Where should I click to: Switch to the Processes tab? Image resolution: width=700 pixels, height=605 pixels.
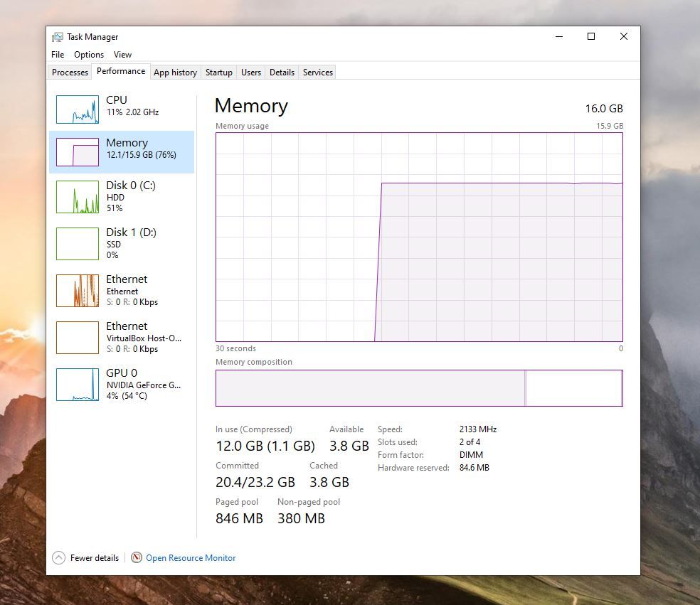point(69,72)
